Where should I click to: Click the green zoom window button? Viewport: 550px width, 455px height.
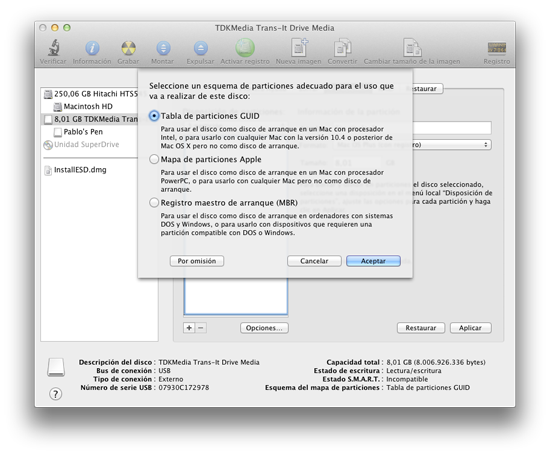coord(67,28)
